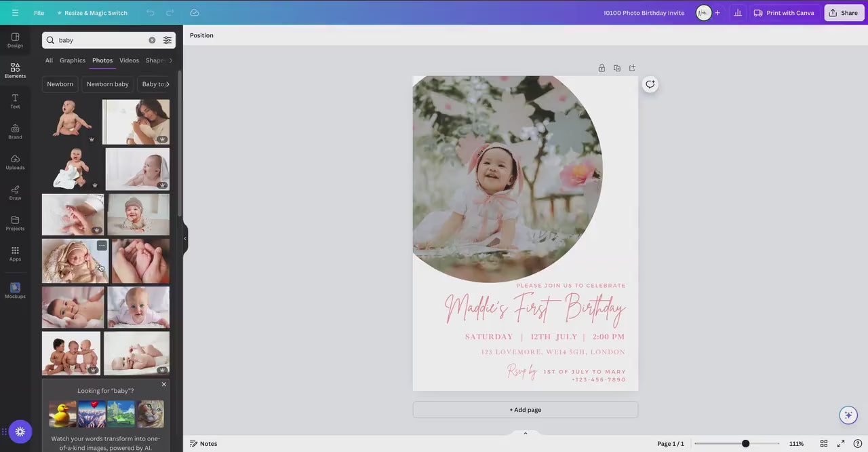This screenshot has height=452, width=868.
Task: Add the baby in knit hat photo
Action: (138, 214)
